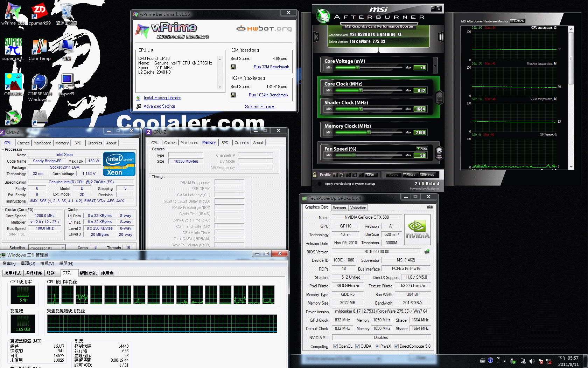Click Install Missing Libraries link
588x368 pixels.
click(162, 98)
